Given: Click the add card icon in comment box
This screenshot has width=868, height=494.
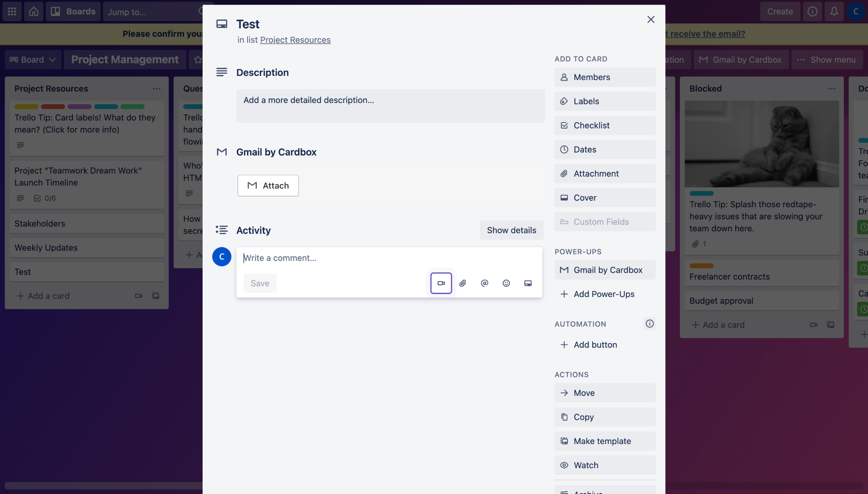Looking at the screenshot, I should click(528, 283).
